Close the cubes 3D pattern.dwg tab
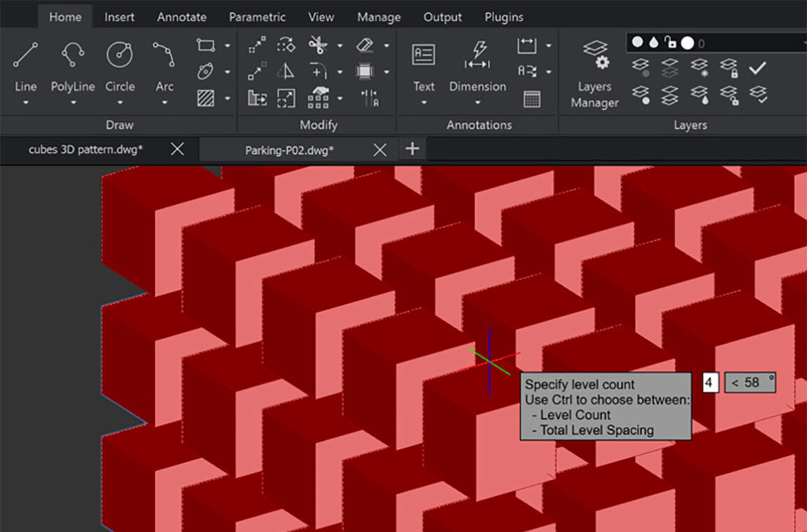 177,149
